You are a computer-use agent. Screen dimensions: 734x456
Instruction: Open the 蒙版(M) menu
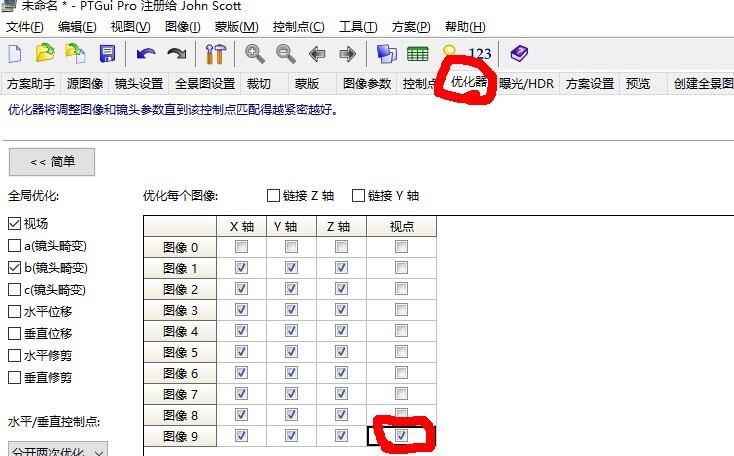(x=235, y=26)
